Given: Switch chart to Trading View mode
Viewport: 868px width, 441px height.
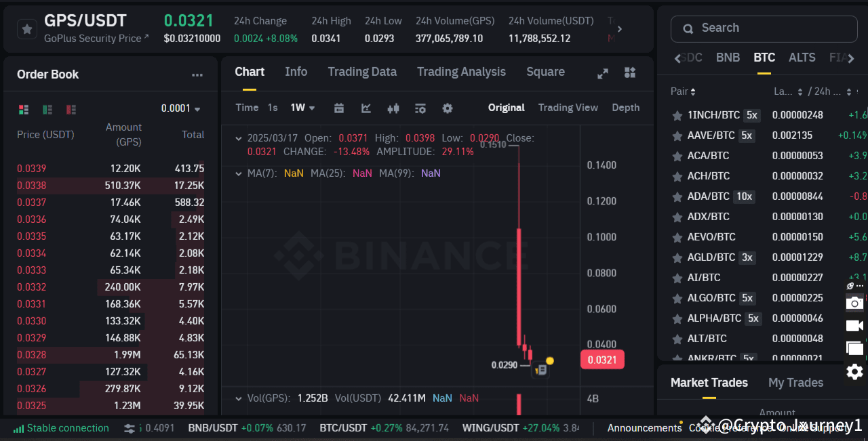Looking at the screenshot, I should click(568, 108).
